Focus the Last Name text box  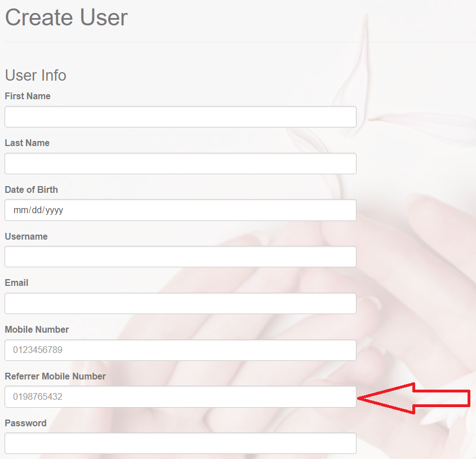pyautogui.click(x=180, y=164)
